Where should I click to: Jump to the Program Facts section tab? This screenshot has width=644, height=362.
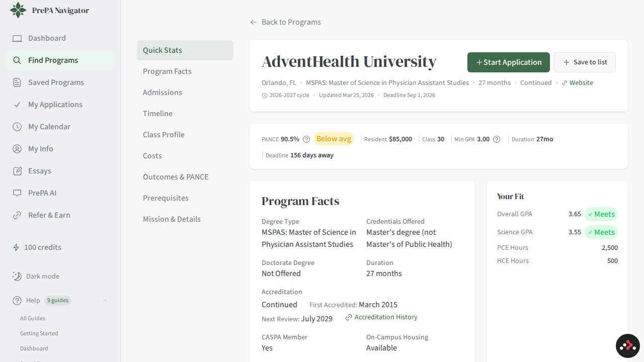coord(185,71)
